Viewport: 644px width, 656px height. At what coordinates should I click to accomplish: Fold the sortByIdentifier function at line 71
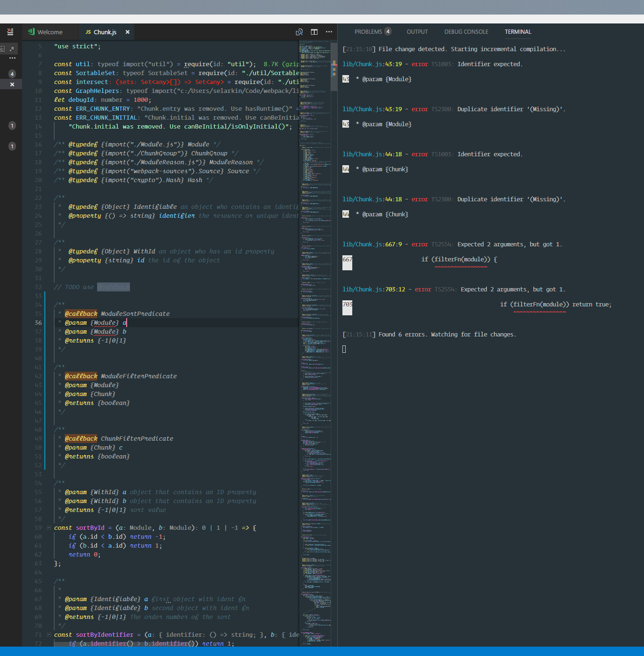point(49,635)
